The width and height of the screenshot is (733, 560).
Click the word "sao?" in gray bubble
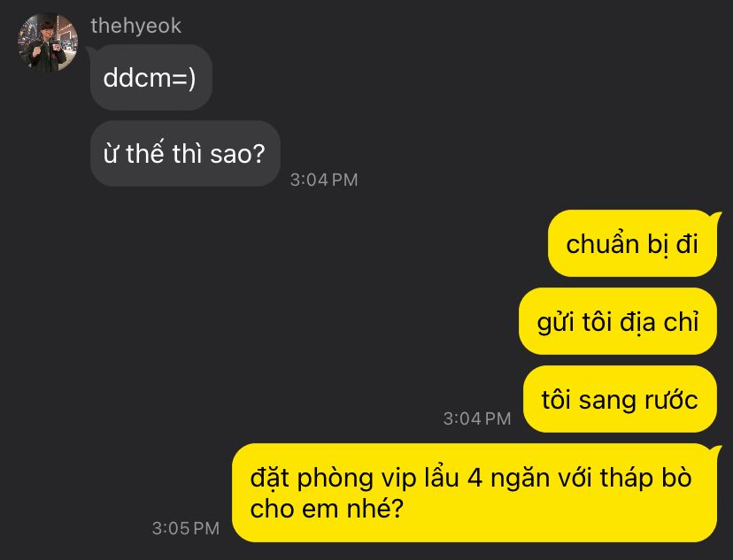[x=237, y=154]
